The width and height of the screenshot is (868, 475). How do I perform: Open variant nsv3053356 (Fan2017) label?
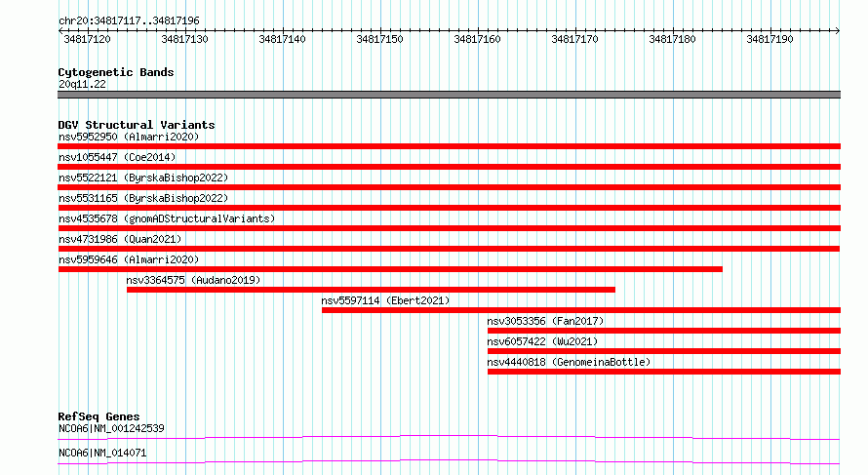545,321
